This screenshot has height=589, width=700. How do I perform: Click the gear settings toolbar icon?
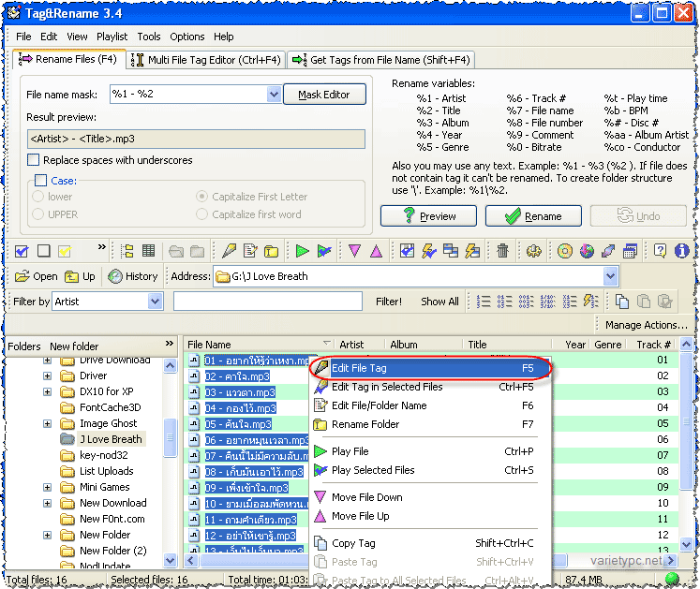pos(534,251)
